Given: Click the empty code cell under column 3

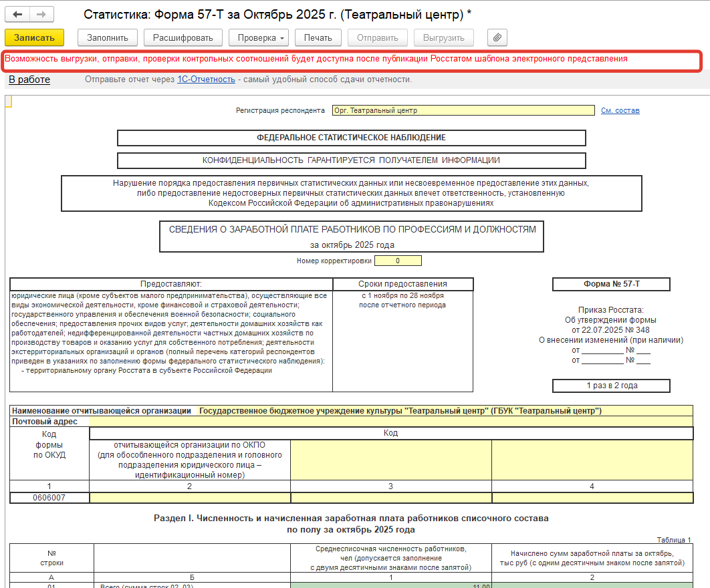Looking at the screenshot, I should [391, 498].
